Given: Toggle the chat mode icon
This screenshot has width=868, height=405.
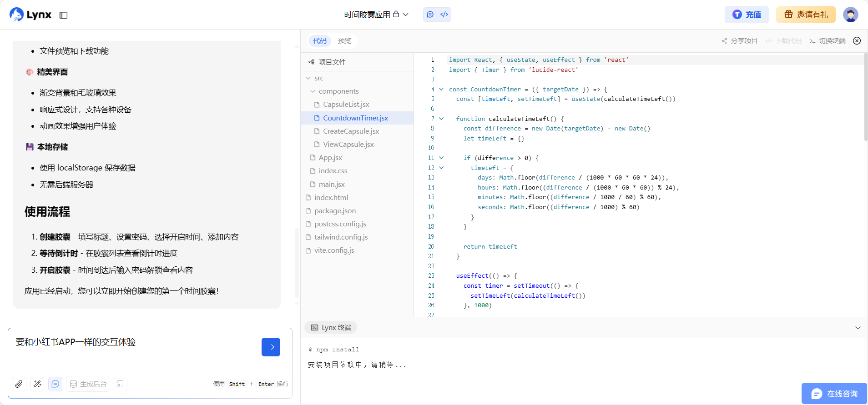Looking at the screenshot, I should coord(55,384).
